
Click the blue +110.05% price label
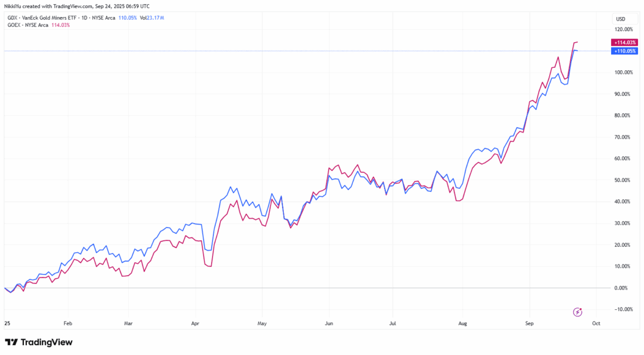(623, 51)
